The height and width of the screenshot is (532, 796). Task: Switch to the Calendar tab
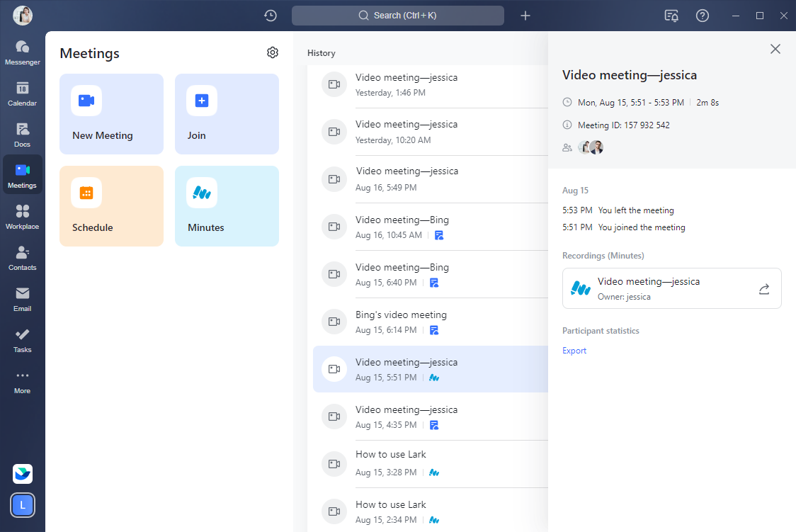coord(23,94)
